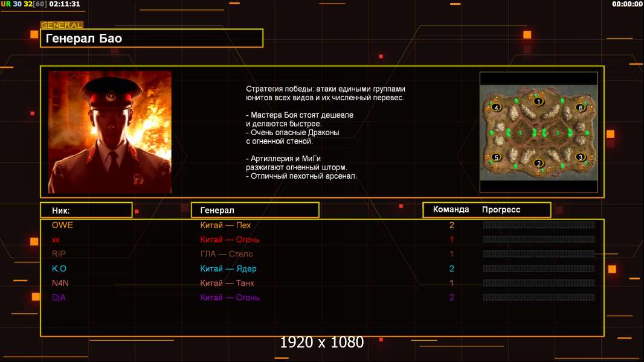This screenshot has width=644, height=362.
Task: Click team number 1 in RiP row
Action: (451, 254)
